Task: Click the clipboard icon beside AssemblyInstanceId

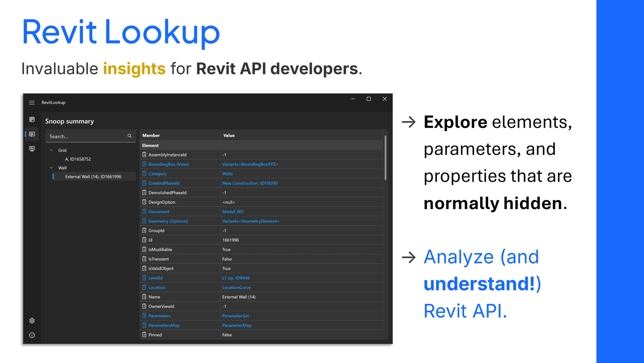Action: point(144,154)
